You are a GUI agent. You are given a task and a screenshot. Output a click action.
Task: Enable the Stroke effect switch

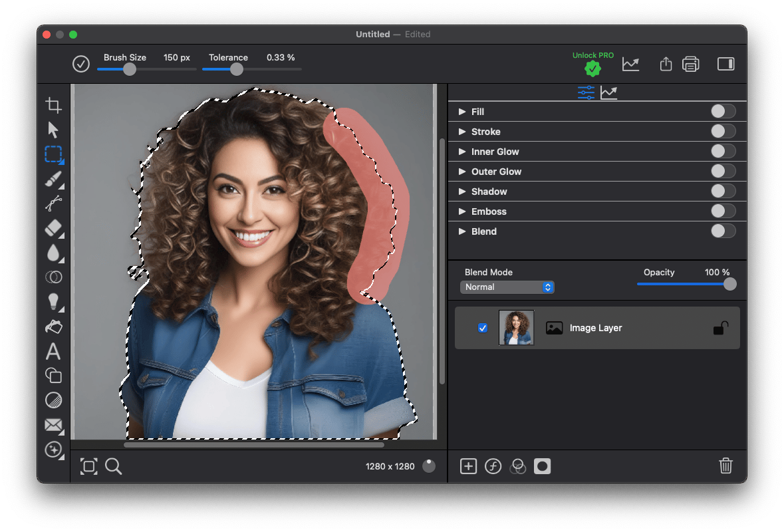[x=723, y=131]
